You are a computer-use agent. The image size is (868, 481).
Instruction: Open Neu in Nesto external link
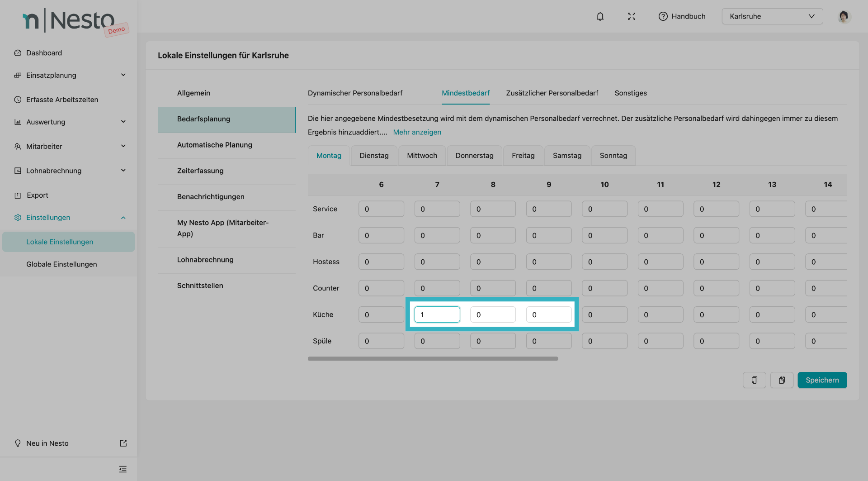123,443
